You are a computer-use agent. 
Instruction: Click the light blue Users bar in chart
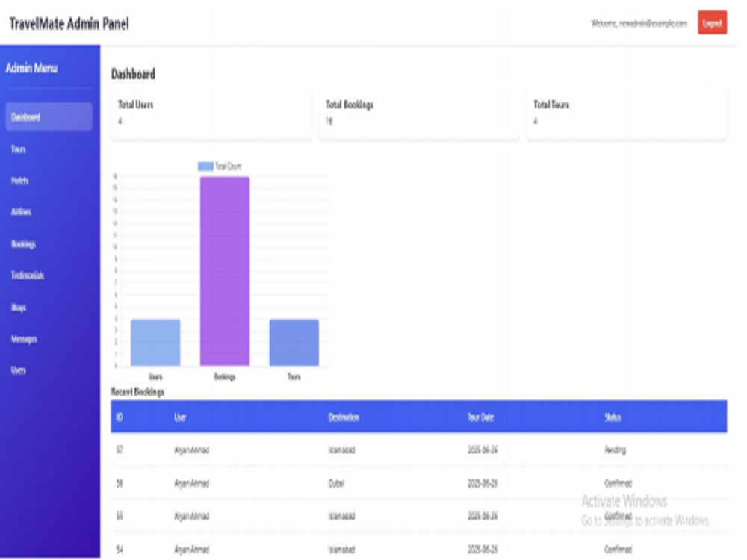pyautogui.click(x=156, y=343)
